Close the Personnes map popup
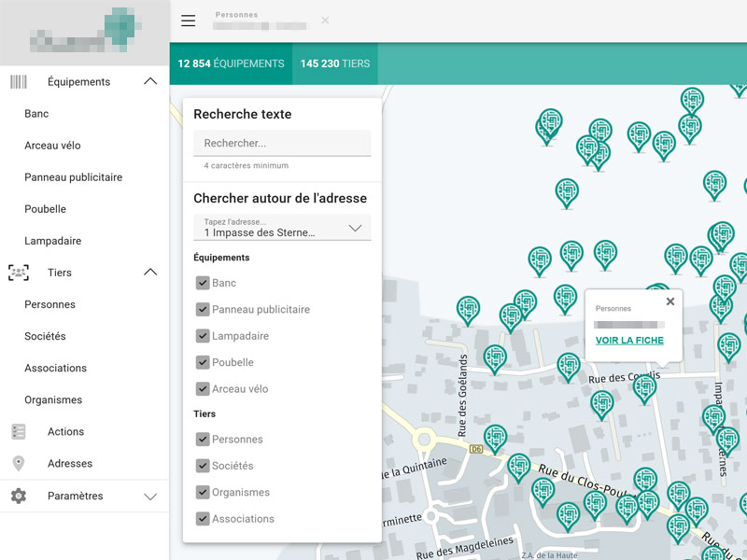The width and height of the screenshot is (747, 560). click(669, 301)
